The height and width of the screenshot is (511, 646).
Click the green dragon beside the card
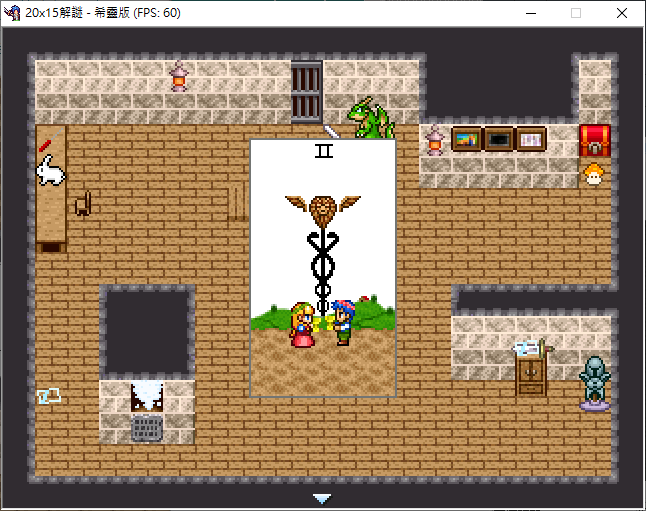371,118
